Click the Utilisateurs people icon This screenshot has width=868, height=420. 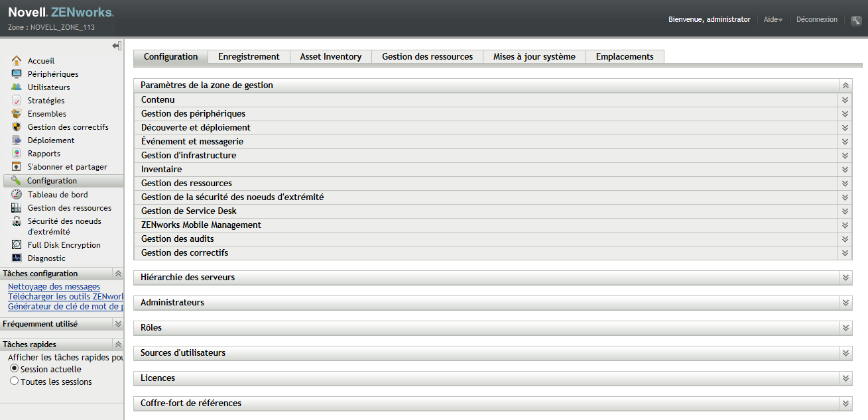[x=17, y=87]
